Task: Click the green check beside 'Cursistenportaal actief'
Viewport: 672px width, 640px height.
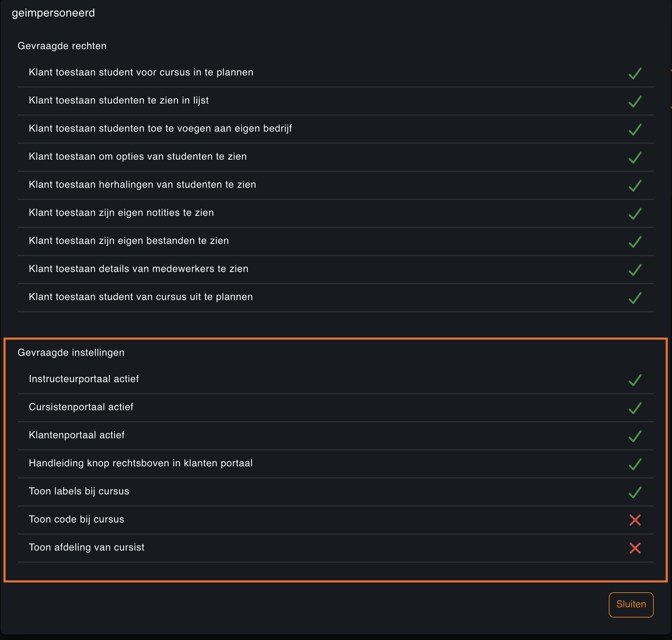Action: (x=635, y=408)
